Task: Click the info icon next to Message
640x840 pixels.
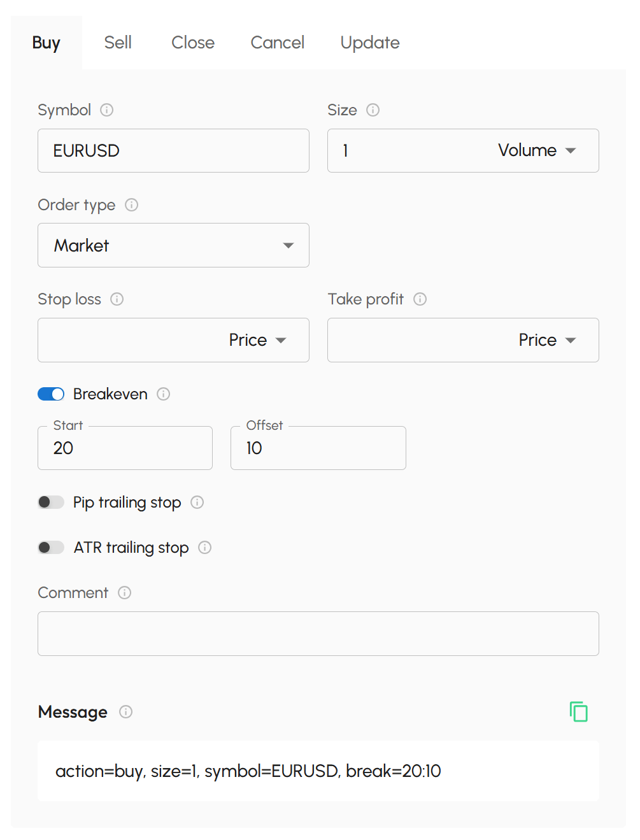Action: pos(126,712)
